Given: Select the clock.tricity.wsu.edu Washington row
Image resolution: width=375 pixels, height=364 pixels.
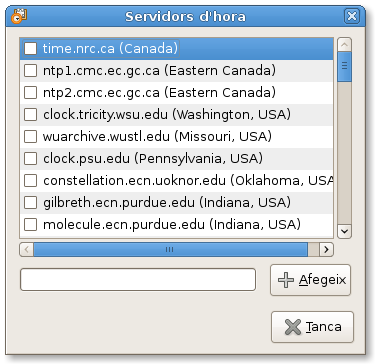Looking at the screenshot, I should 177,115.
